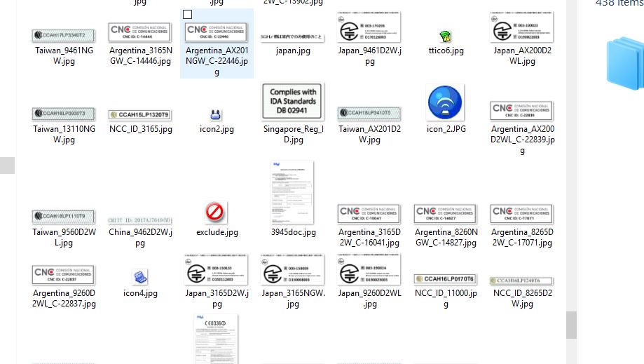
Task: Click the file name label China_9462D2W.jpg
Action: coord(140,237)
